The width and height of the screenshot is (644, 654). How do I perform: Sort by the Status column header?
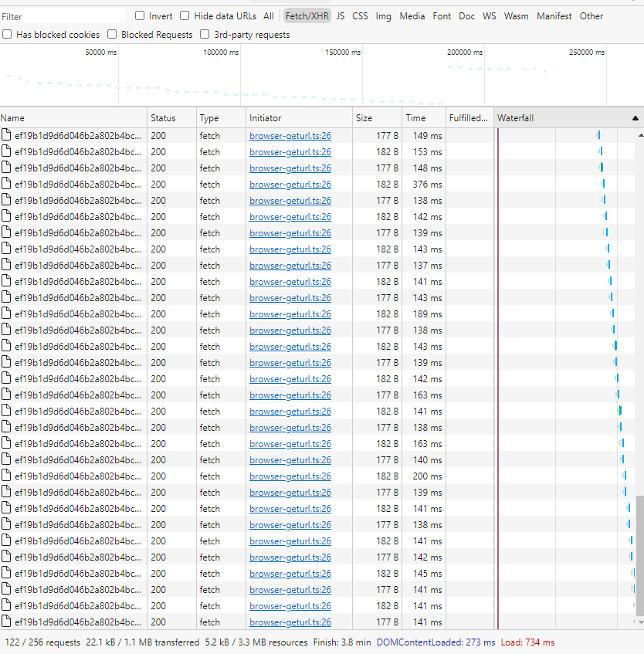(172, 118)
